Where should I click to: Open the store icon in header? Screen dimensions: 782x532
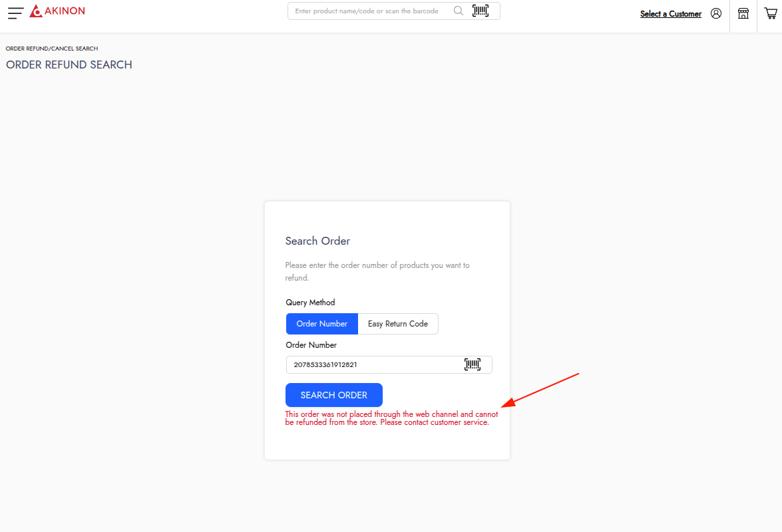(743, 13)
